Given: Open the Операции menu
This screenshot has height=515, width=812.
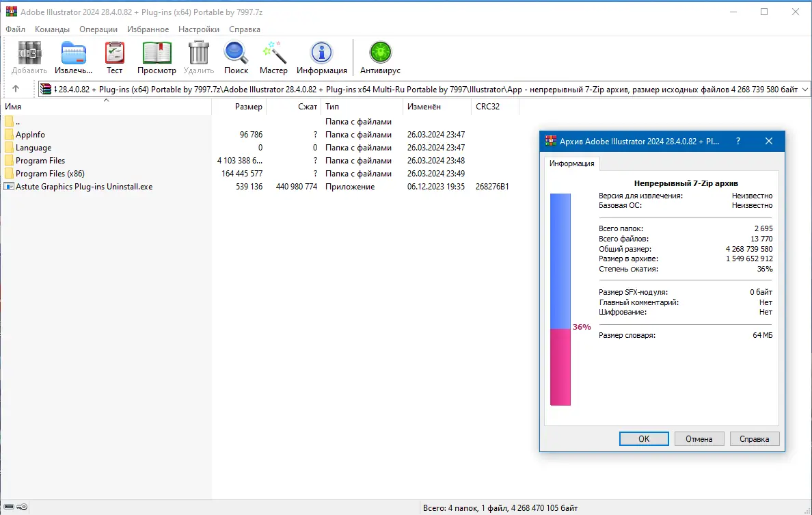Looking at the screenshot, I should 98,29.
